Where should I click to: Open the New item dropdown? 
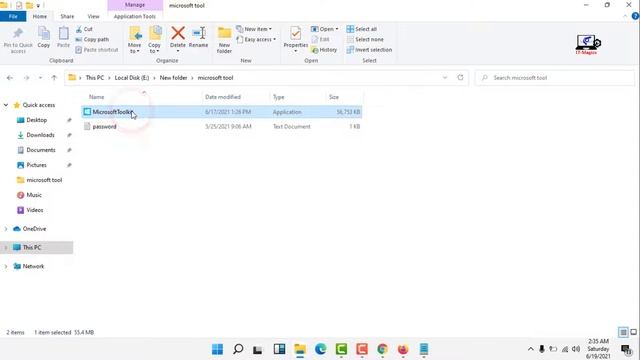(x=254, y=29)
